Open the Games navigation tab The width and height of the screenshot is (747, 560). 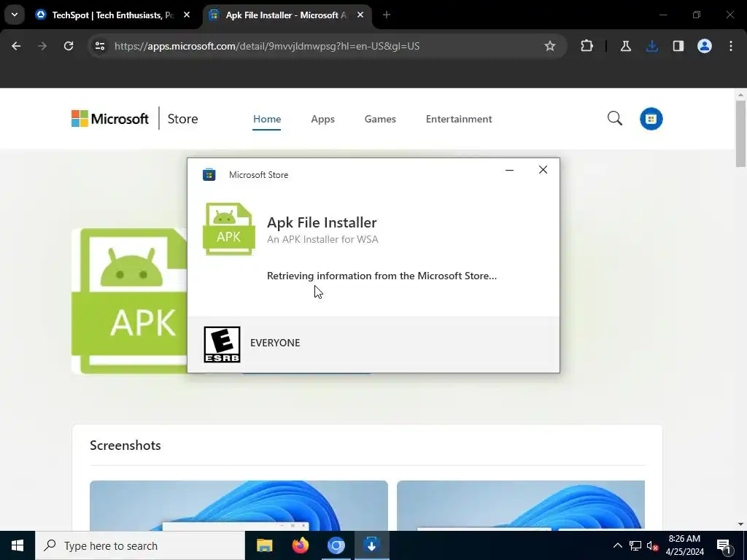coord(380,119)
